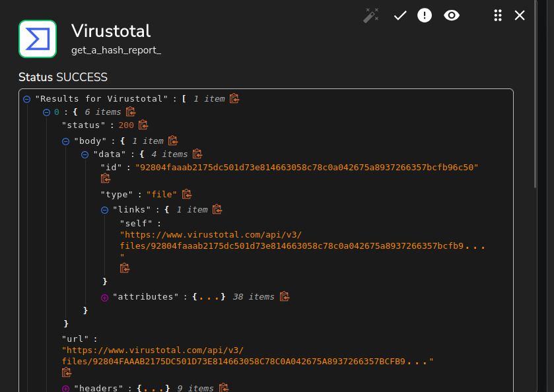Expand the "headers" 9 items node

(66, 389)
